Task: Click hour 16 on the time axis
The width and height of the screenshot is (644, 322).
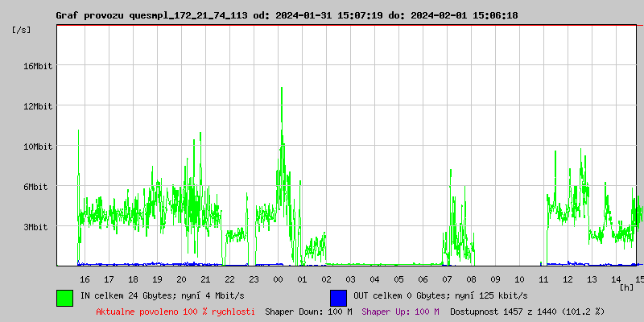Action: click(85, 279)
